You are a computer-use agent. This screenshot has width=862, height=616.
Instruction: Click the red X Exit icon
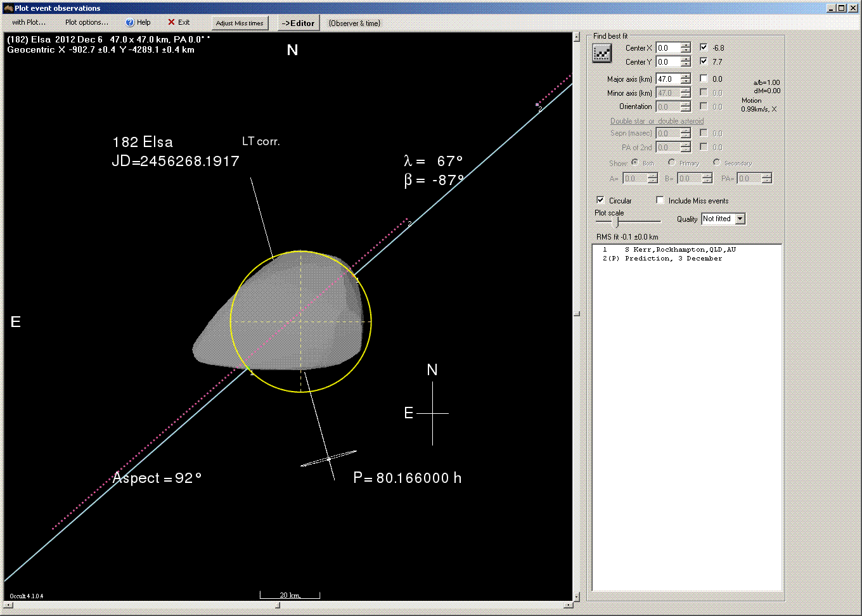tap(171, 22)
